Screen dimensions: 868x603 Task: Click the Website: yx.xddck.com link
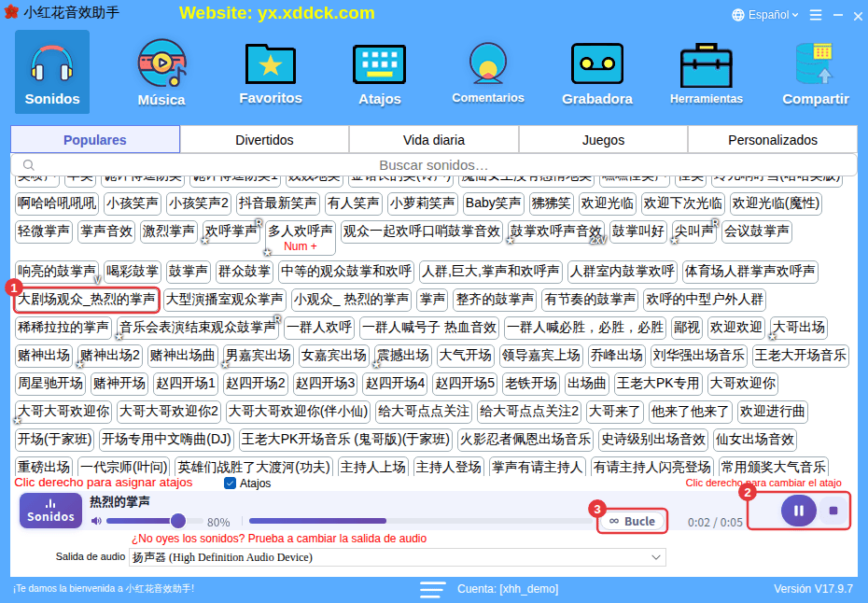click(x=277, y=13)
